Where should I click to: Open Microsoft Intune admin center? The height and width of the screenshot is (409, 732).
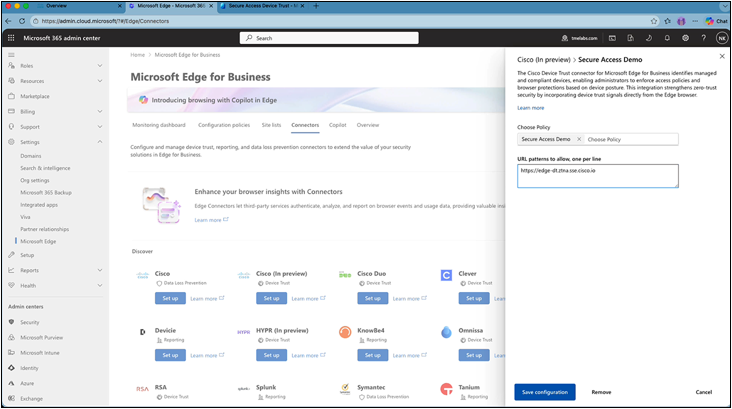(40, 353)
